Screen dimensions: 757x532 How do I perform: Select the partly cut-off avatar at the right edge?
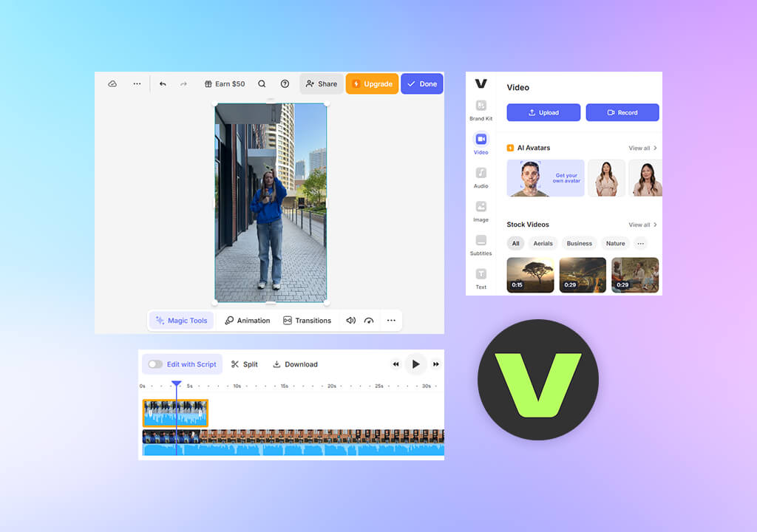pos(646,178)
